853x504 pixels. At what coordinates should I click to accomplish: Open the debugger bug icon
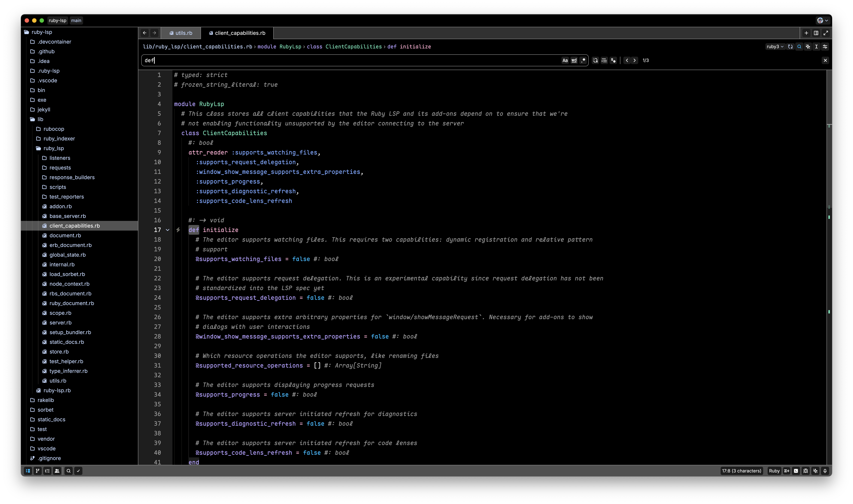tap(805, 471)
